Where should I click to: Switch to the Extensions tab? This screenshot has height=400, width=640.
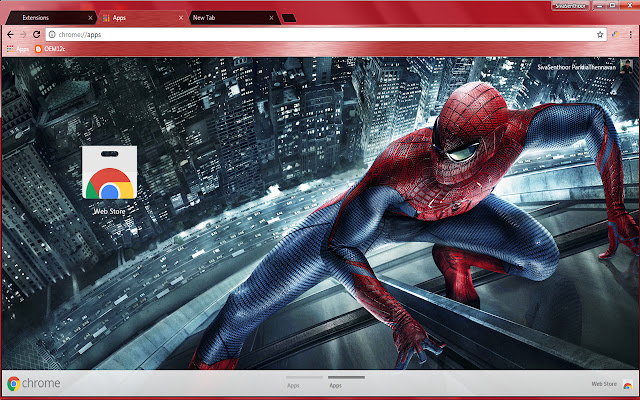tap(49, 18)
